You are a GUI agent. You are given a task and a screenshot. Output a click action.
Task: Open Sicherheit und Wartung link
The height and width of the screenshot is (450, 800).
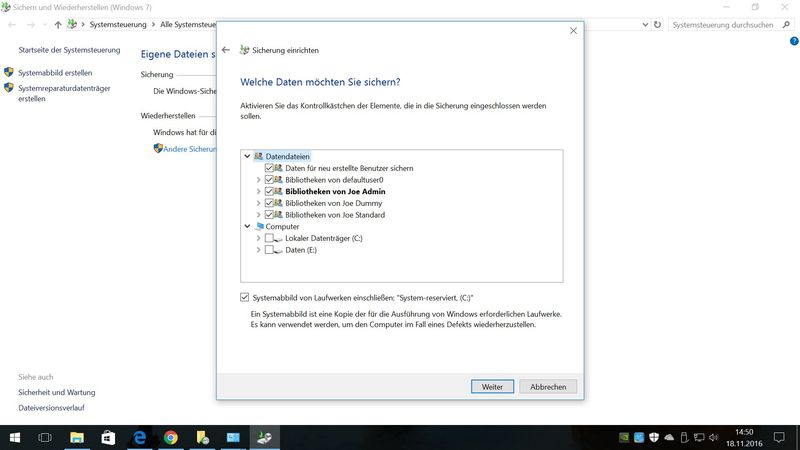[x=57, y=392]
